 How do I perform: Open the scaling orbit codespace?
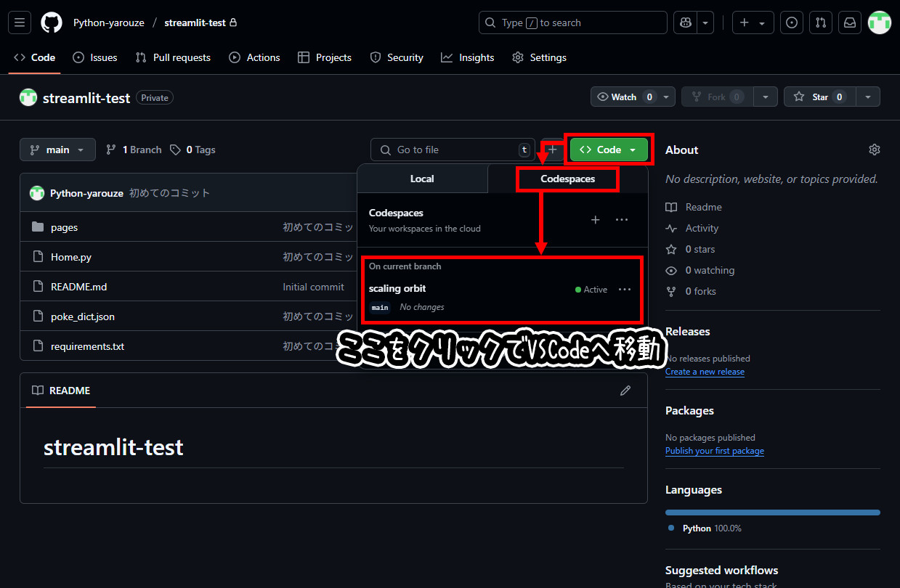click(397, 288)
